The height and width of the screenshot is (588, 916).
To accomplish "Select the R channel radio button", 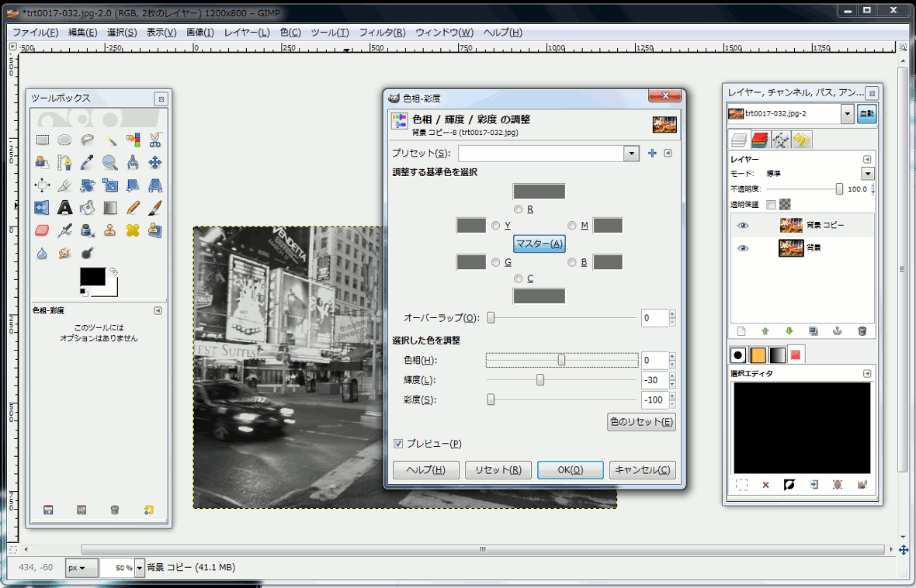I will 517,209.
